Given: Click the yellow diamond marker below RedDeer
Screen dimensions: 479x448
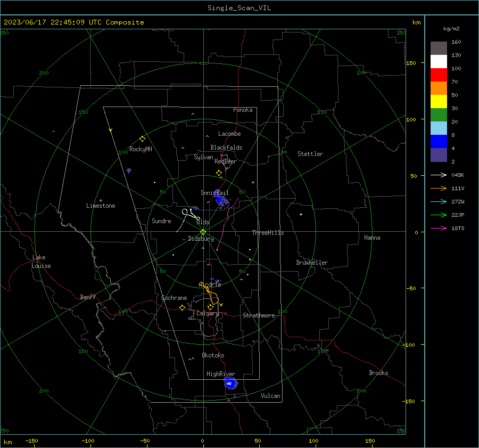Looking at the screenshot, I should (x=219, y=173).
